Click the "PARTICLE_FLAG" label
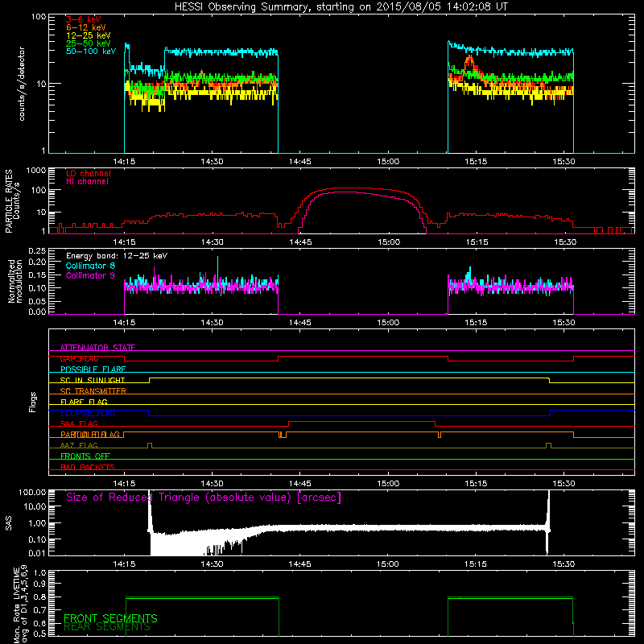644x644 pixels. [x=90, y=434]
